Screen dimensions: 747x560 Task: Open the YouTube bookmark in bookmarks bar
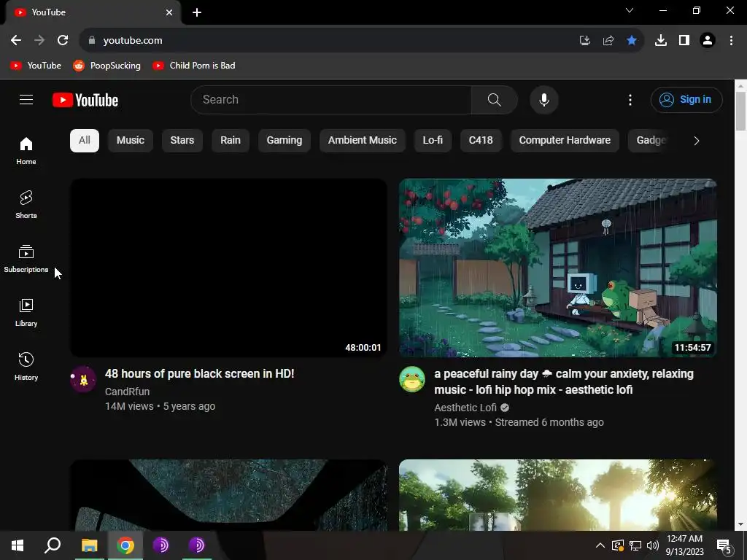36,66
